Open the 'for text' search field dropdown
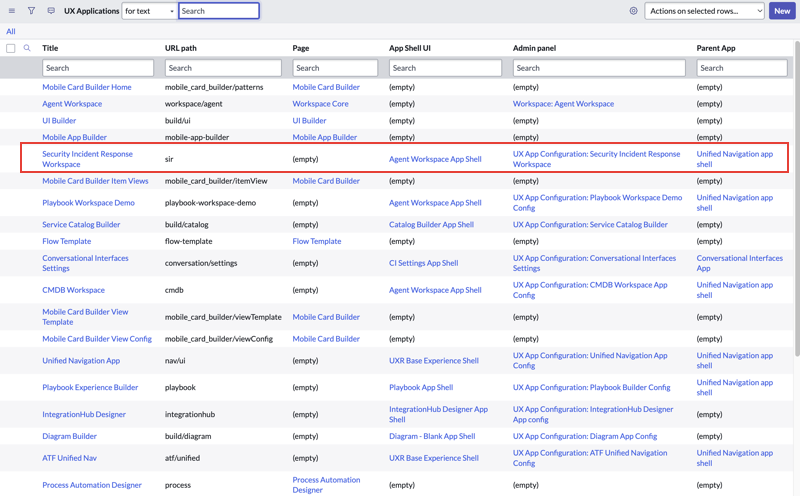 tap(149, 11)
